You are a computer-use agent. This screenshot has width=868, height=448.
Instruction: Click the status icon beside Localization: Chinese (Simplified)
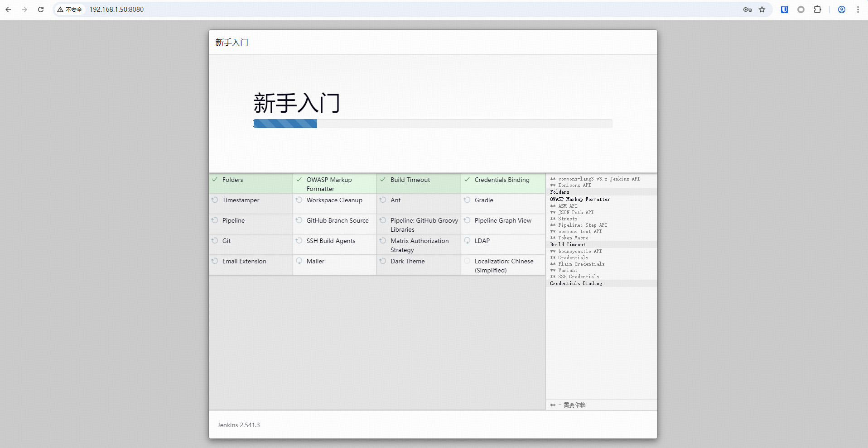coord(467,261)
